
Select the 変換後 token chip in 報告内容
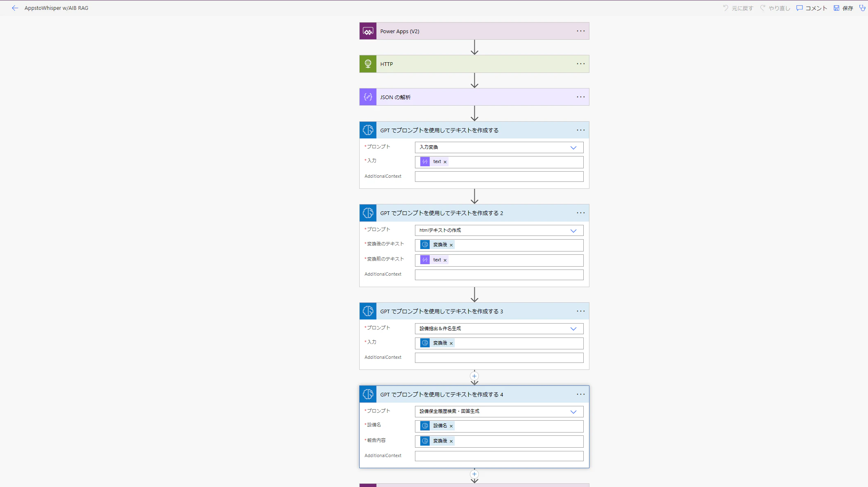tap(437, 442)
